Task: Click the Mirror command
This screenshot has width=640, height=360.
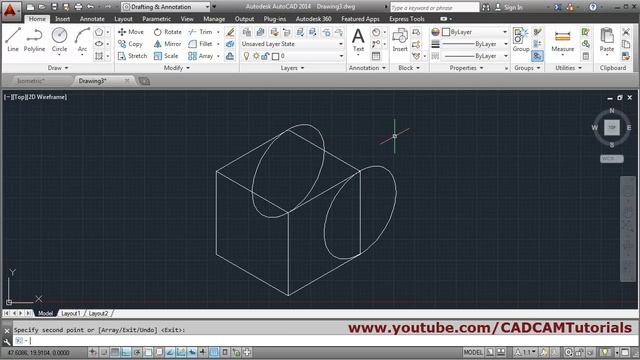Action: click(167, 44)
